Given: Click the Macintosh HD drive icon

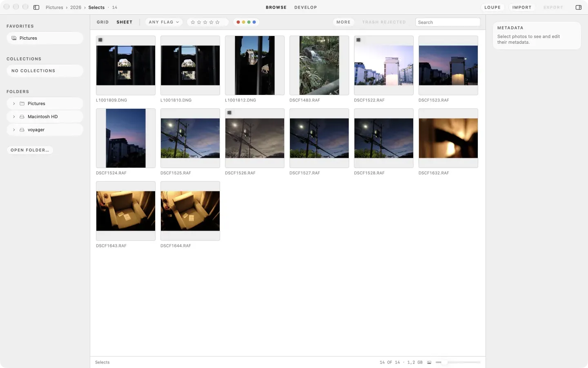Looking at the screenshot, I should (22, 117).
